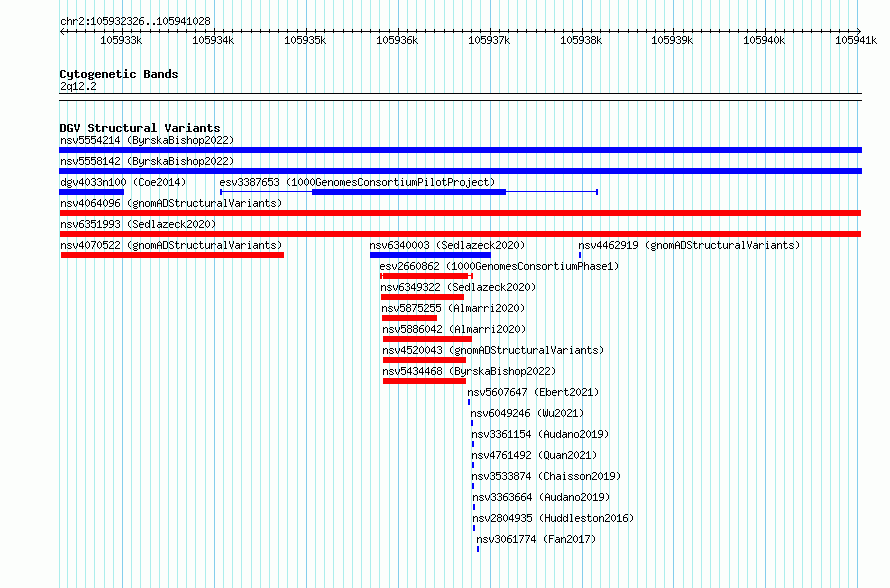Select the red bar under nsv5886042
This screenshot has width=890, height=588.
[x=427, y=339]
